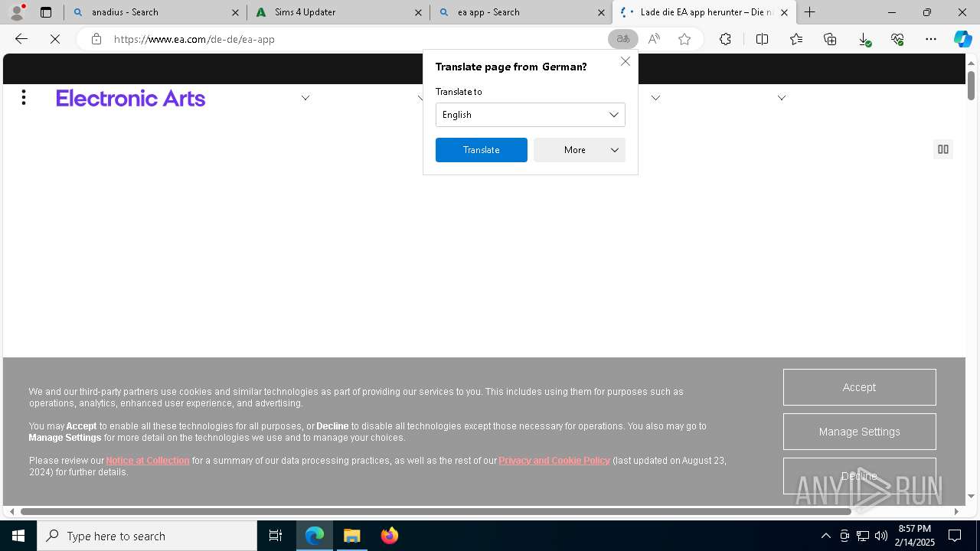Open a new browser tab
The width and height of the screenshot is (980, 551).
point(809,12)
